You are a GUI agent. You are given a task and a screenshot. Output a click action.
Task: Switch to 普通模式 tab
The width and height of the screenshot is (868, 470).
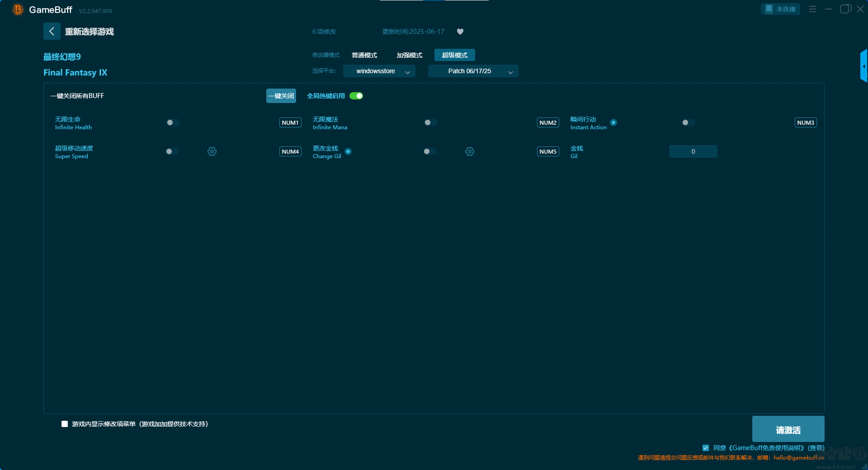[364, 55]
